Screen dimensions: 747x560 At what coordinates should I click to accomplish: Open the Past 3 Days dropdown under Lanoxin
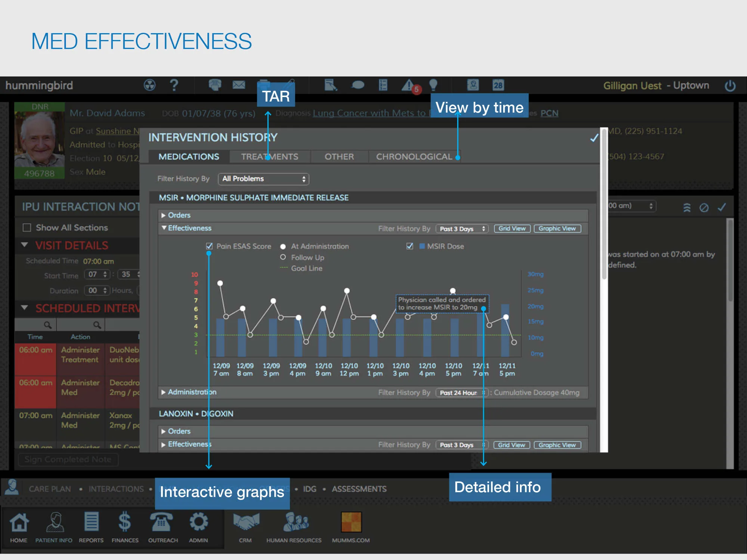pyautogui.click(x=462, y=445)
